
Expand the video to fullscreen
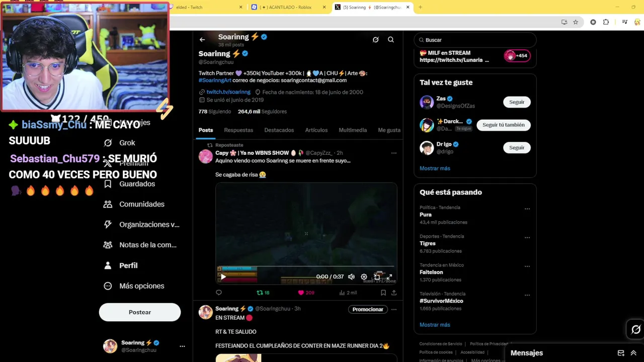point(389,277)
